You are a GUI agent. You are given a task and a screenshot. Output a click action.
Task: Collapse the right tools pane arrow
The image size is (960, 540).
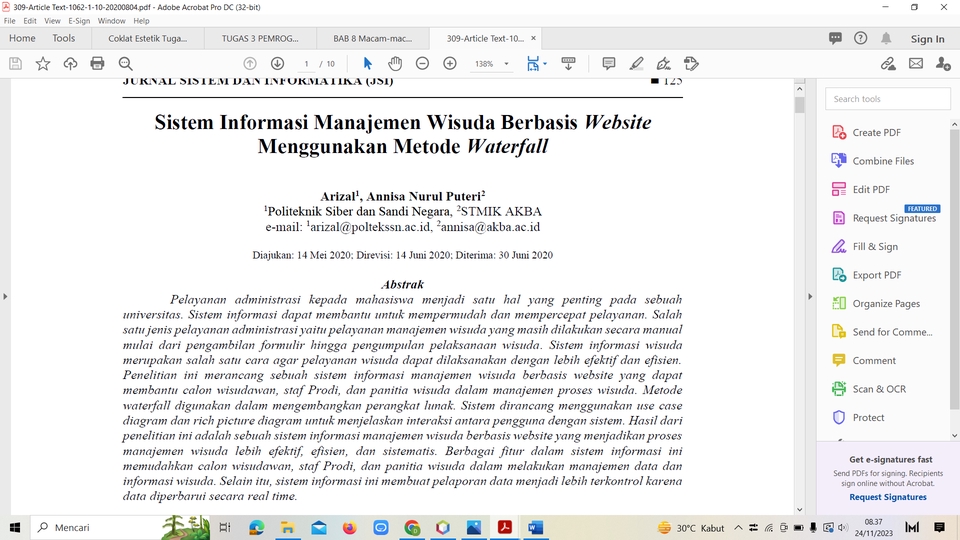(810, 296)
